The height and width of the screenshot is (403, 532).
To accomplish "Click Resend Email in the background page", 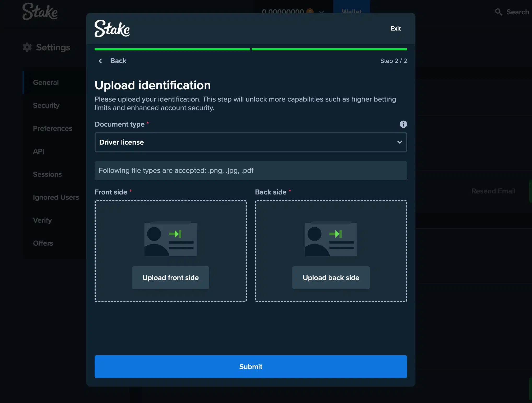I will pos(493,191).
